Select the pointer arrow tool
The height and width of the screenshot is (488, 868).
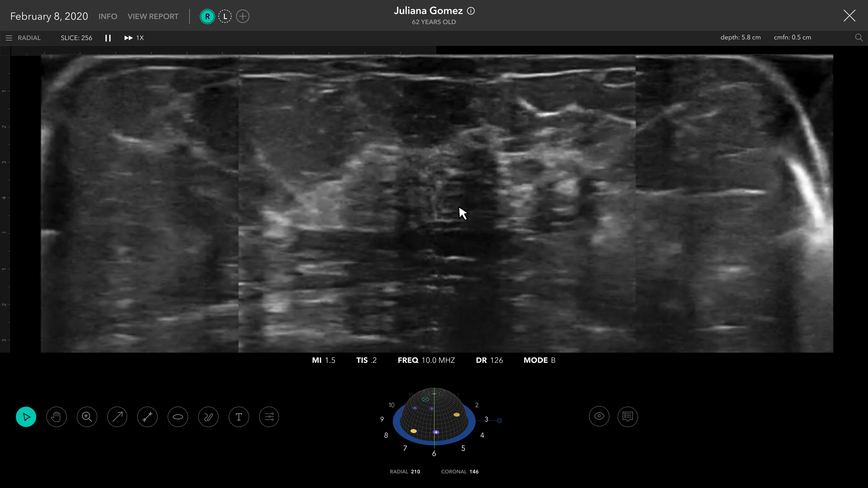pos(26,417)
